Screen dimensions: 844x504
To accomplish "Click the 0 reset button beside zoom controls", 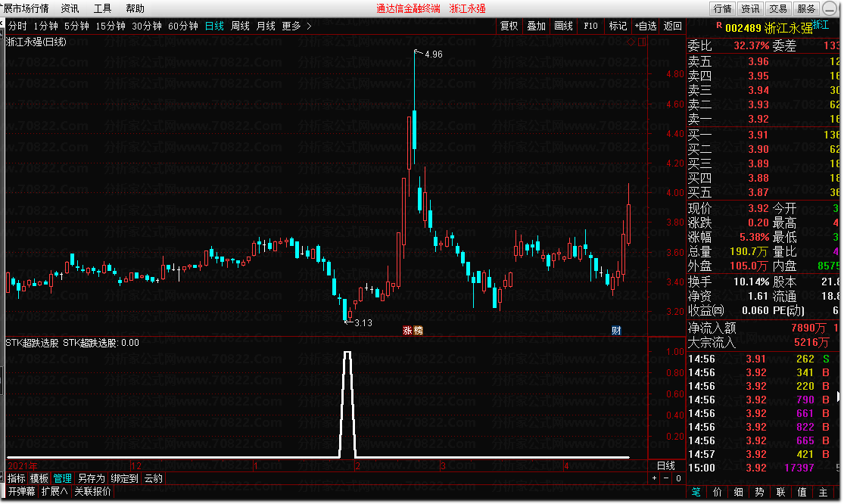I will (678, 478).
